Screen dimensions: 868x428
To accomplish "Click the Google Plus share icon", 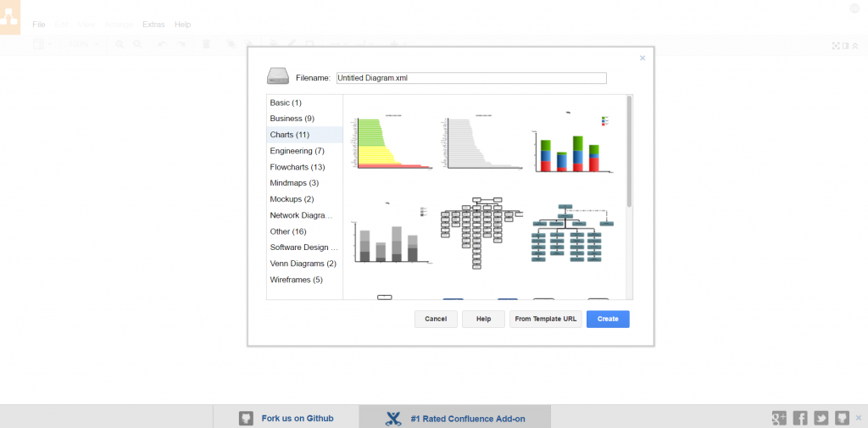I will click(780, 418).
